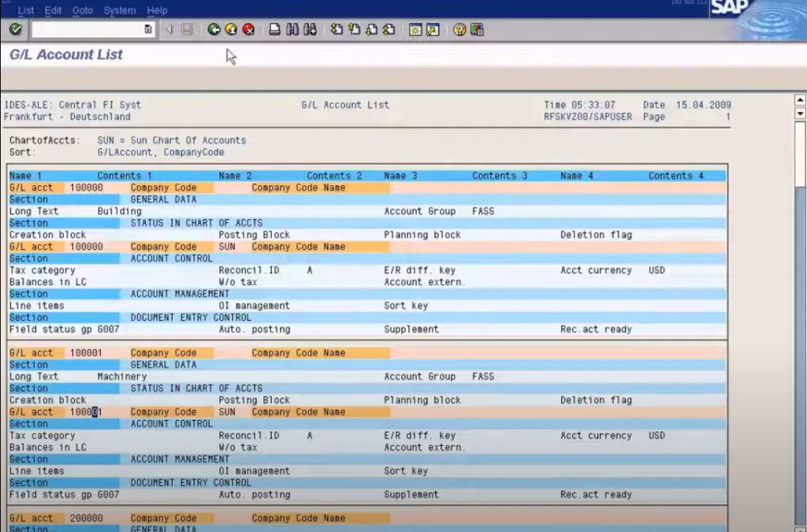Jump to first page icon
This screenshot has height=532, width=807.
(337, 29)
